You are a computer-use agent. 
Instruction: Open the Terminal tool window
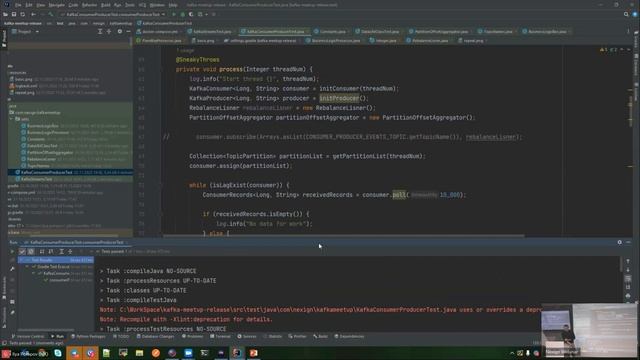coord(221,336)
